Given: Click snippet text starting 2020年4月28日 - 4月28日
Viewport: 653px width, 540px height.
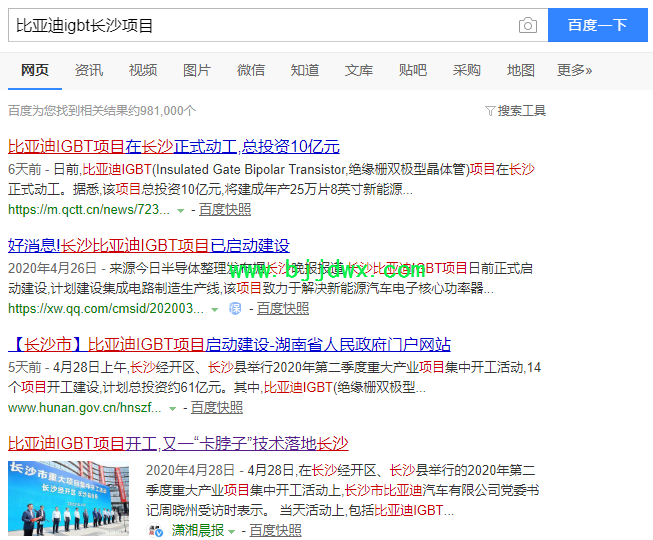Looking at the screenshot, I should [342, 490].
